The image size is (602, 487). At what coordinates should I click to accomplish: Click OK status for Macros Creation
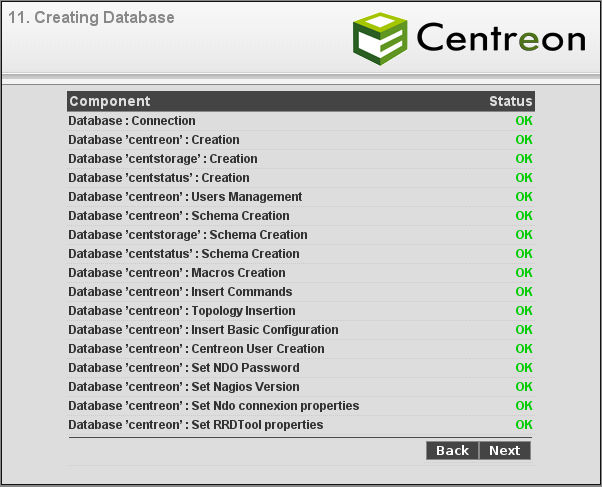(x=524, y=273)
